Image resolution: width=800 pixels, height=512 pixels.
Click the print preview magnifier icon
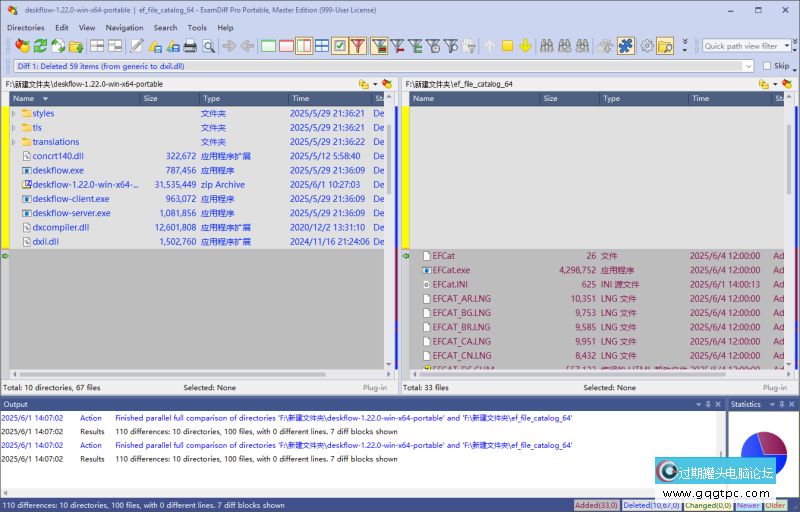pos(208,46)
